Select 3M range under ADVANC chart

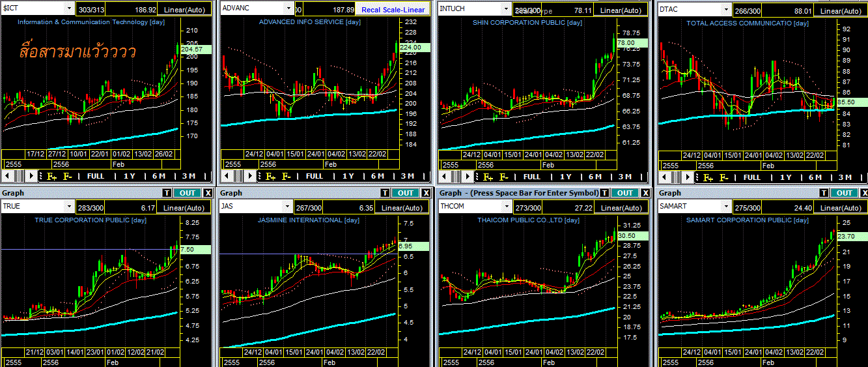point(407,176)
